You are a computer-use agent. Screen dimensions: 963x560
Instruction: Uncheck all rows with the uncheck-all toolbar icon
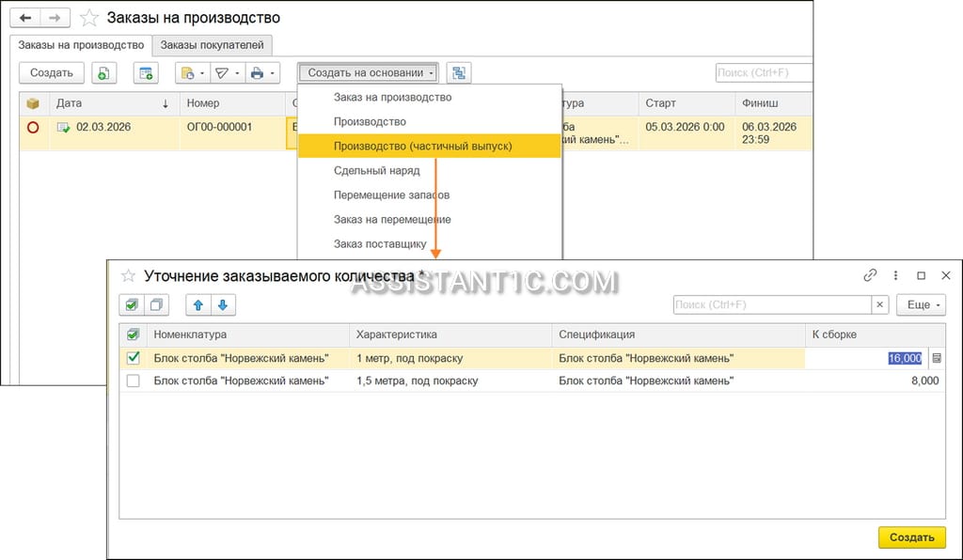pos(156,304)
